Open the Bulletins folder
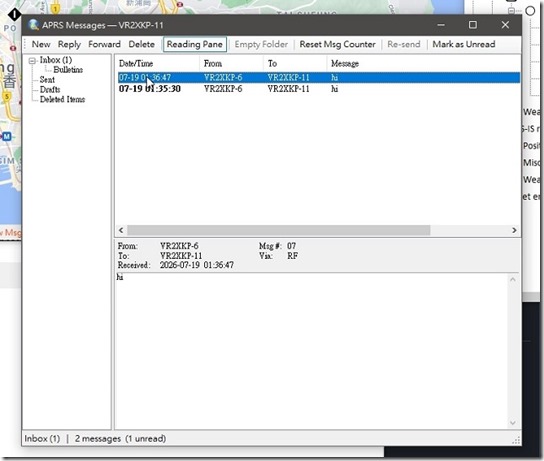 point(68,70)
